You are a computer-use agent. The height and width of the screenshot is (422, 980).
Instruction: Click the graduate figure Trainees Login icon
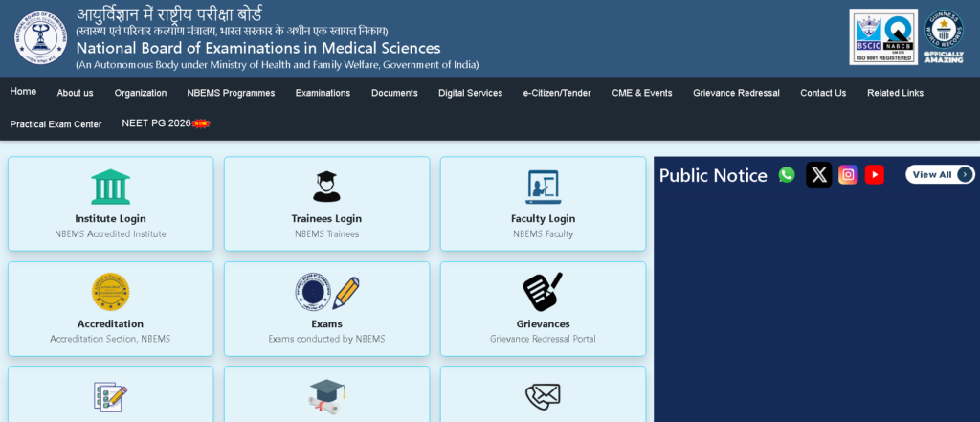click(326, 187)
